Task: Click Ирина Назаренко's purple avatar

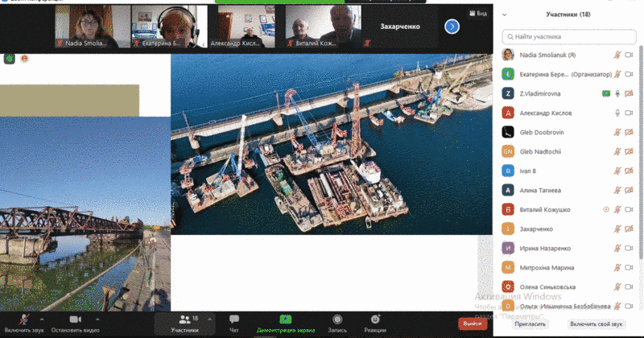Action: 508,248
